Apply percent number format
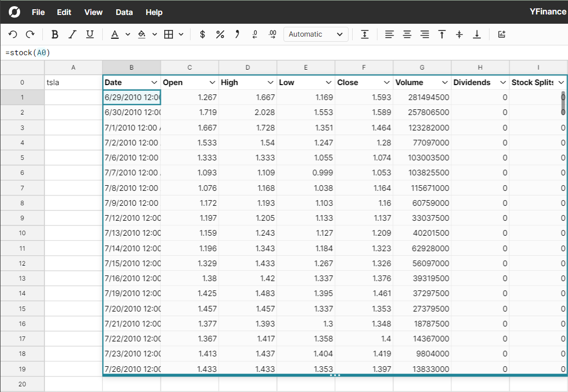 tap(220, 34)
